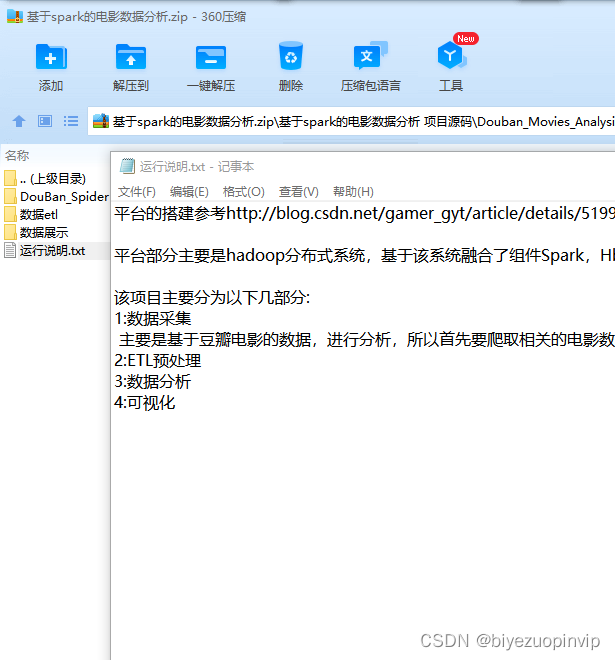
Task: Click the line '1:数据采集'
Action: (x=153, y=319)
